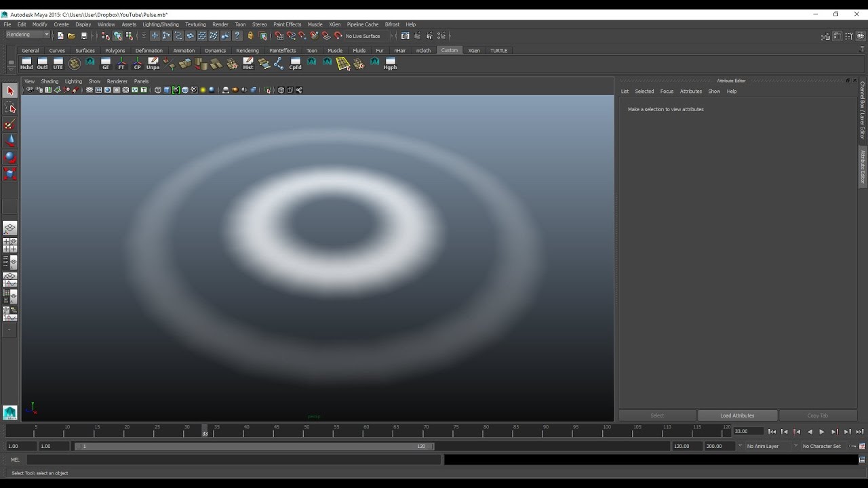The width and height of the screenshot is (868, 488).
Task: Click the UTE shelf button
Action: (58, 64)
